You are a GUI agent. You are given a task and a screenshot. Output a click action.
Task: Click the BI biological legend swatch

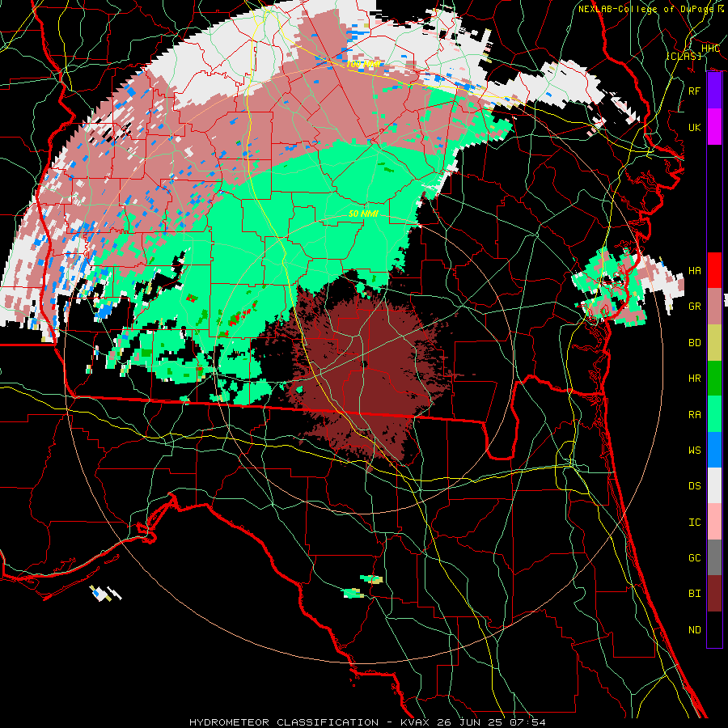[714, 594]
